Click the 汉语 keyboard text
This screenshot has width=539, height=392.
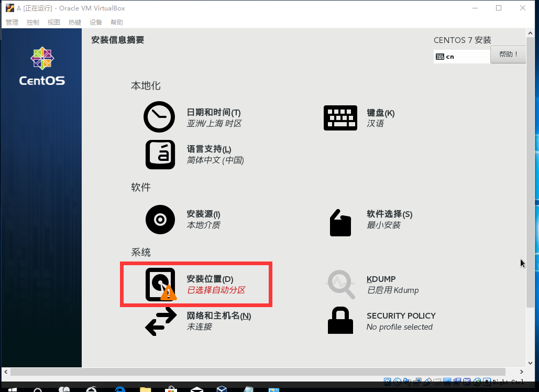[x=375, y=124]
